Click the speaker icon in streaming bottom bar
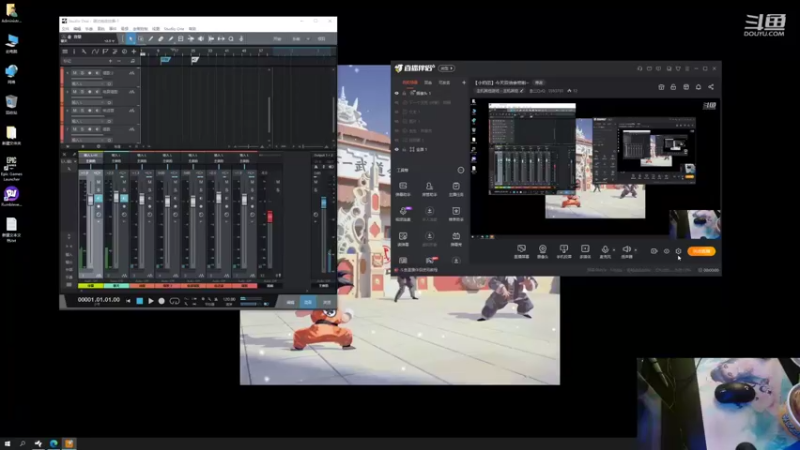The width and height of the screenshot is (800, 450). (x=627, y=249)
